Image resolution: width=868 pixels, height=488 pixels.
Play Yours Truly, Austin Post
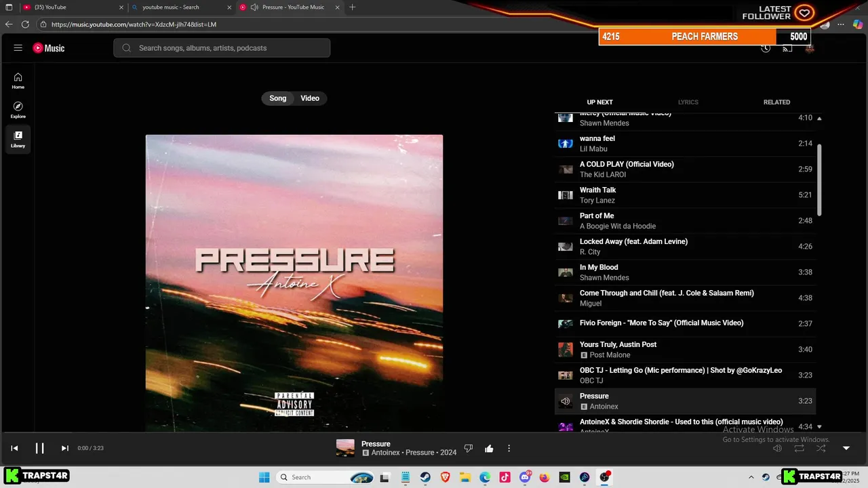[686, 350]
